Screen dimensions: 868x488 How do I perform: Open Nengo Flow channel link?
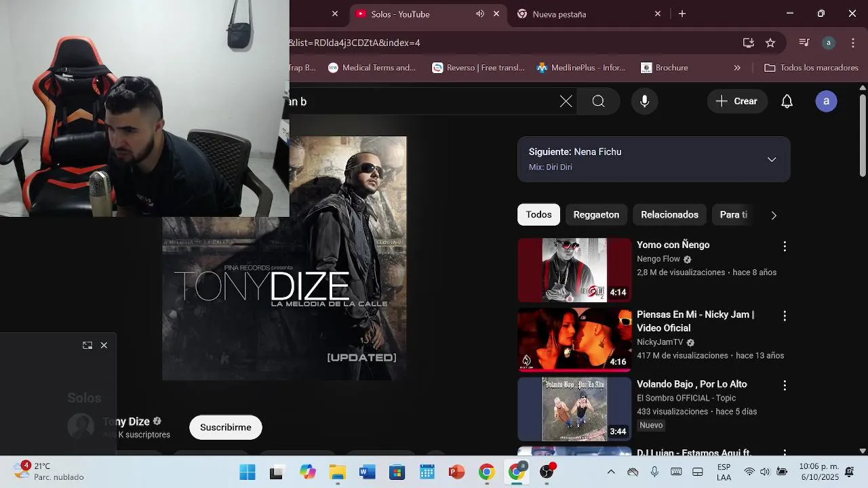click(x=658, y=259)
